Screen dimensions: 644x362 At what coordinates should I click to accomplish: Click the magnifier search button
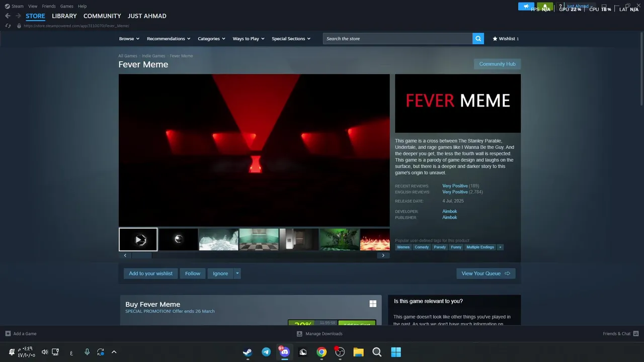point(478,39)
